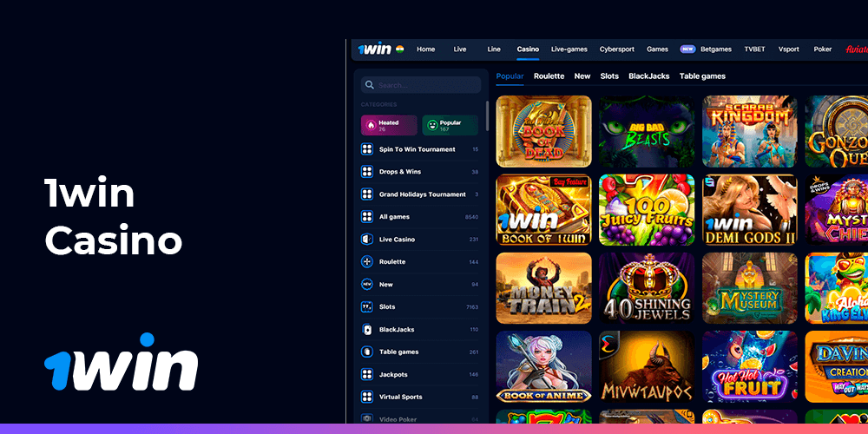Viewport: 868px width, 434px height.
Task: Click the BlackJacks card icon in the sidebar
Action: coord(367,329)
